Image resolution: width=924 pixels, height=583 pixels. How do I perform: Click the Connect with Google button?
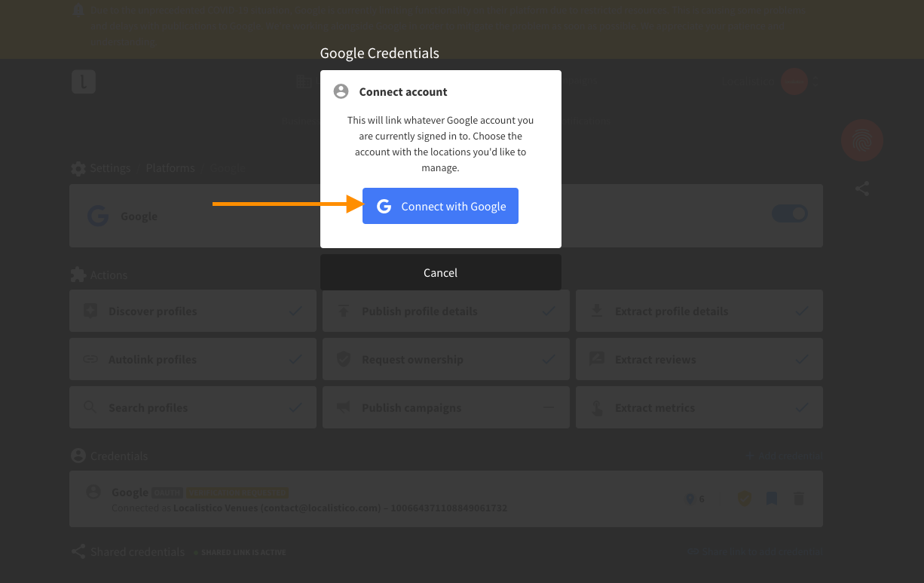440,206
